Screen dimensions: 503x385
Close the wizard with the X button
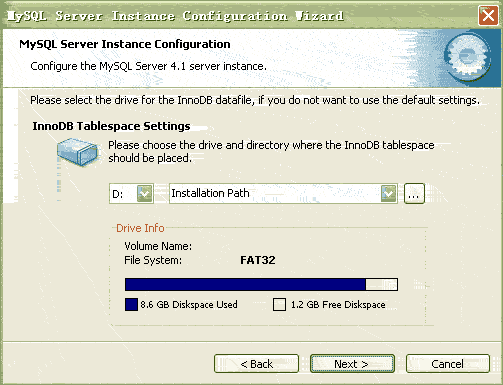[x=488, y=15]
